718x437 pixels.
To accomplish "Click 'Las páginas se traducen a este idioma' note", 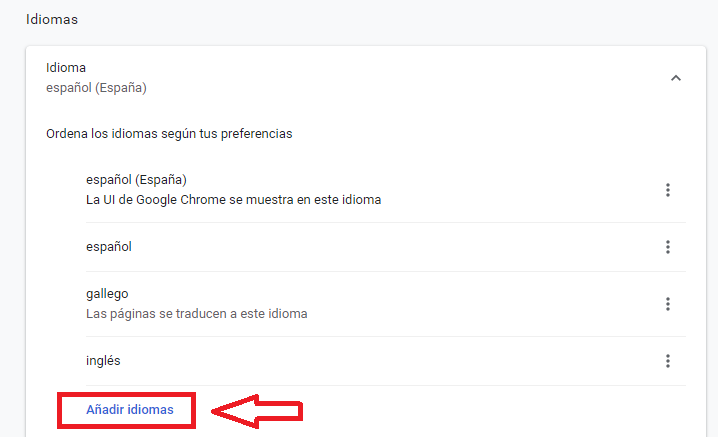I will tap(197, 314).
